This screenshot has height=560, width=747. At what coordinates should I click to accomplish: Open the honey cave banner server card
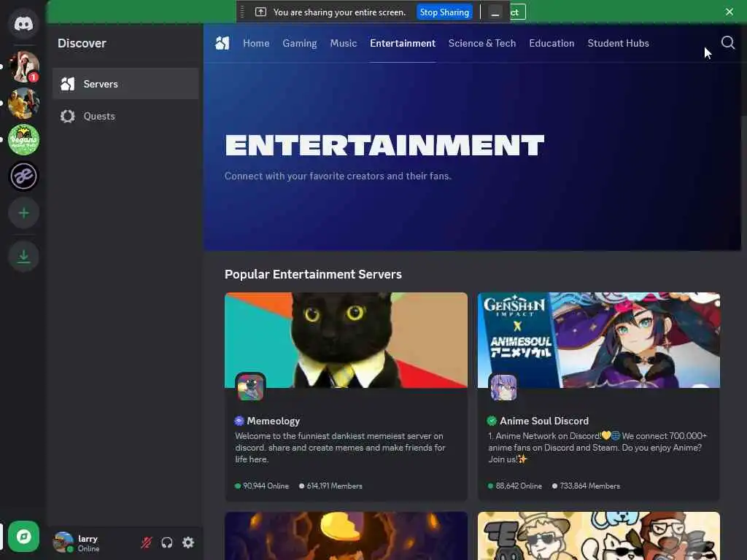[347, 536]
